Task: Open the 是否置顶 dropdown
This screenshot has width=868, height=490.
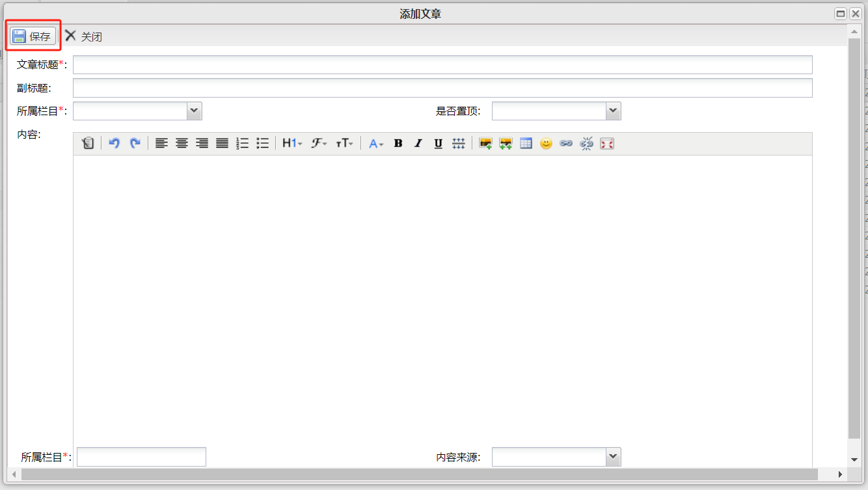Action: pyautogui.click(x=613, y=111)
